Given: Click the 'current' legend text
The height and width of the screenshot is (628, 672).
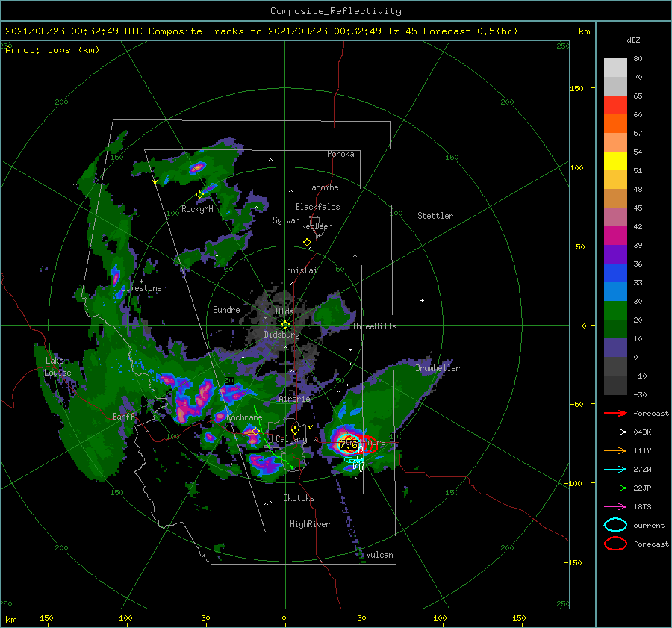Looking at the screenshot, I should 649,525.
